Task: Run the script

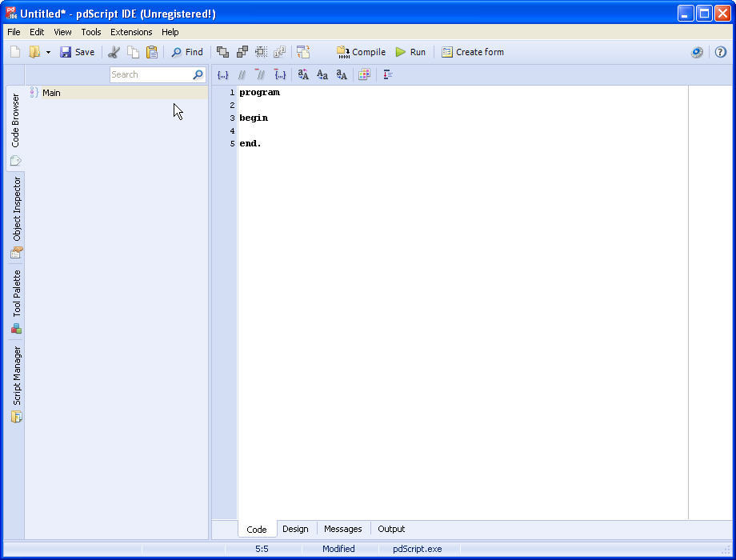Action: (x=410, y=52)
